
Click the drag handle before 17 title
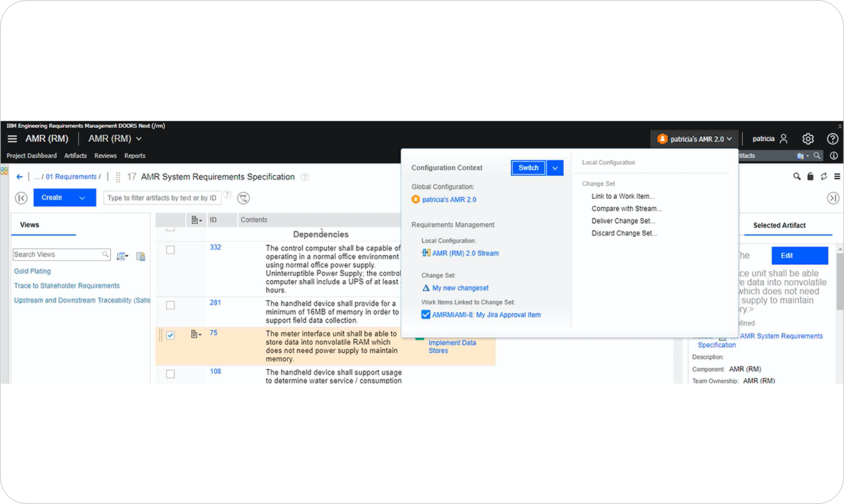point(118,177)
